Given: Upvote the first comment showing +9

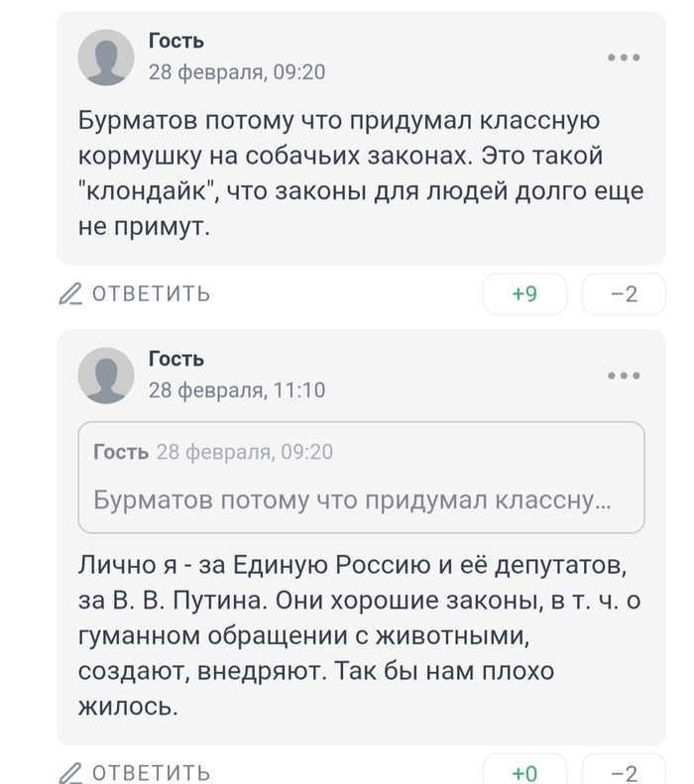Looking at the screenshot, I should (523, 294).
